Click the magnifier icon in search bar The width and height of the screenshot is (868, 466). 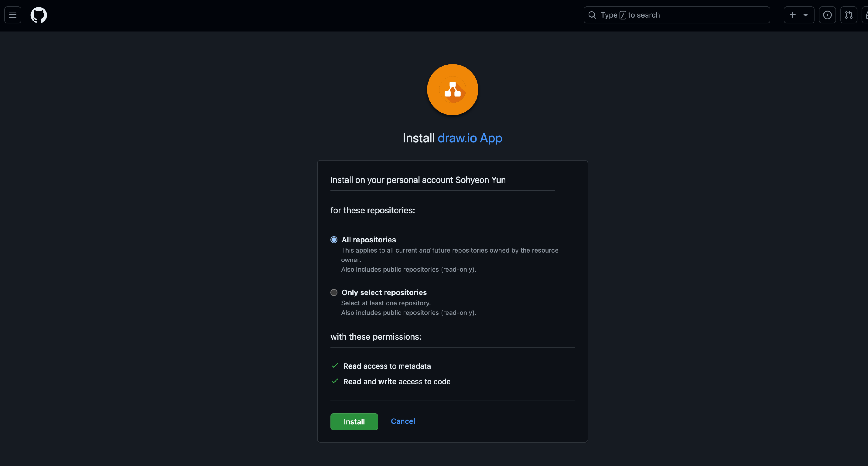[592, 15]
